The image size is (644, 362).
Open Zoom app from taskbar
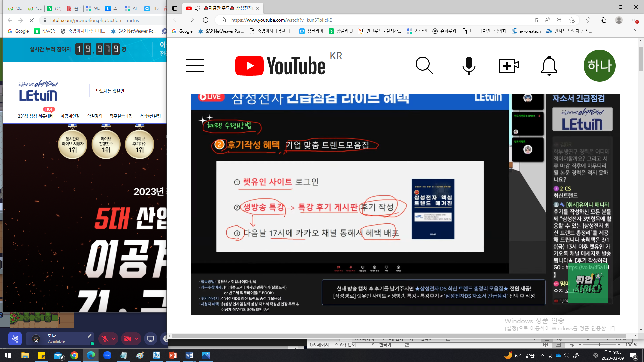[107, 355]
